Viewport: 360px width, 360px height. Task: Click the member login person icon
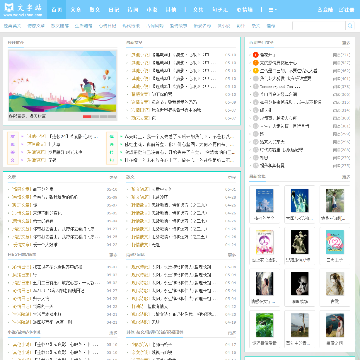click(x=325, y=10)
